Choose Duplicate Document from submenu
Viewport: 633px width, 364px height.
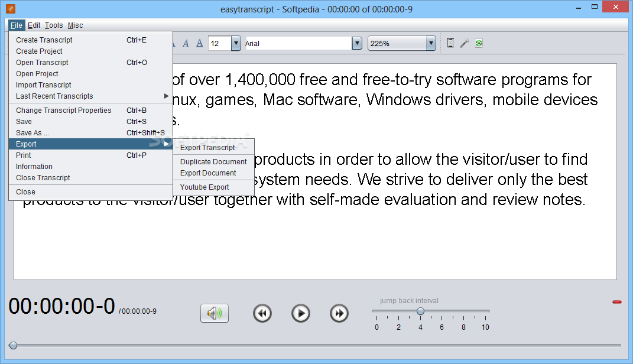(x=213, y=162)
